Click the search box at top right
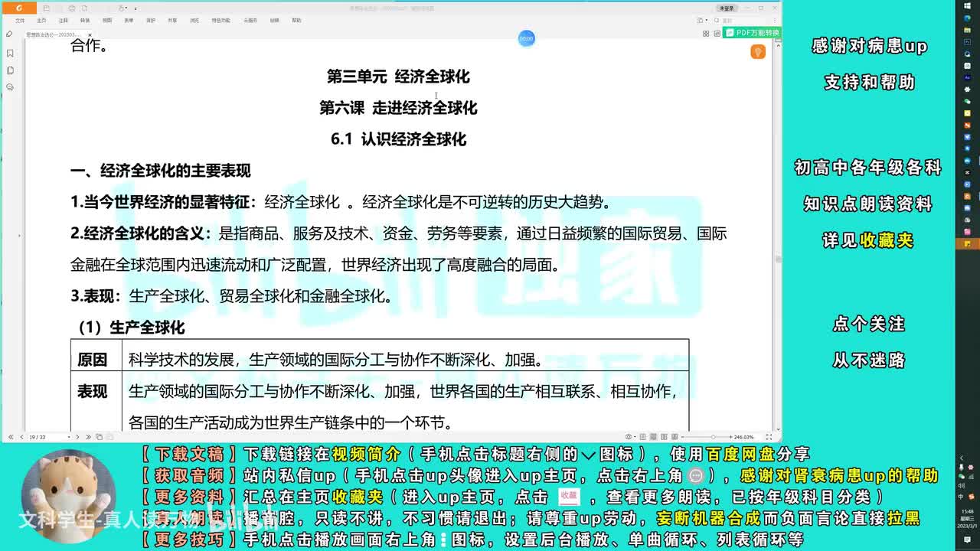This screenshot has width=980, height=551. 740,21
